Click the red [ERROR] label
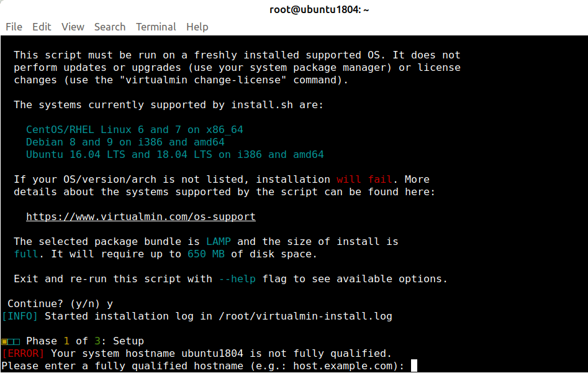 click(x=22, y=353)
